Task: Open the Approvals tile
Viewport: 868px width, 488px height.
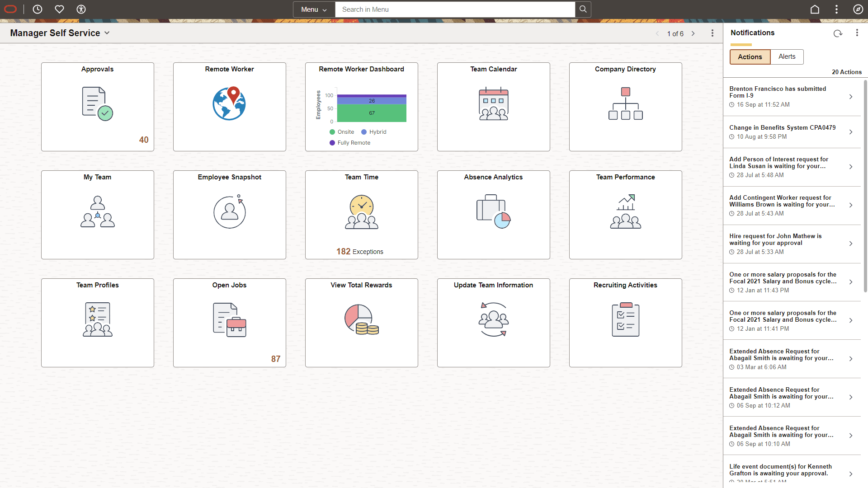Action: pyautogui.click(x=97, y=107)
